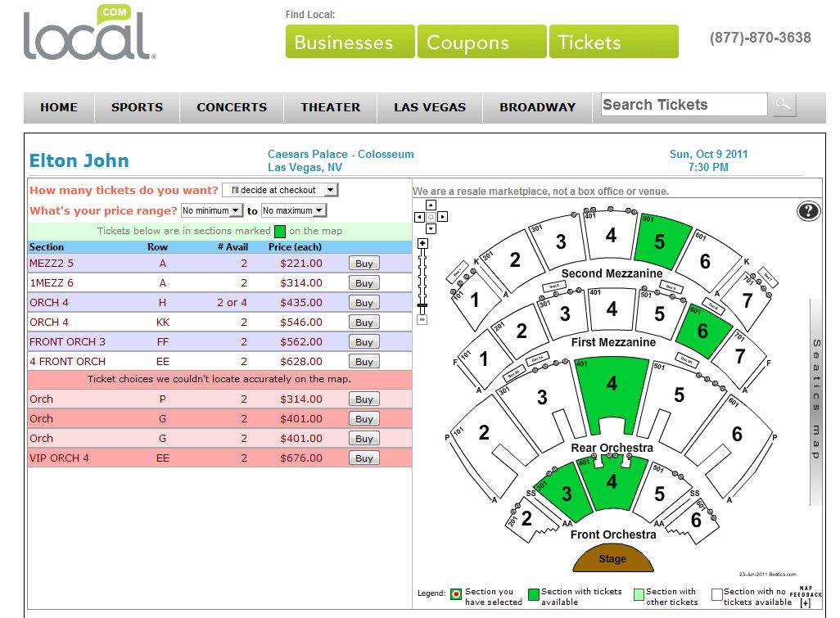Zoom in with the plus button
Screen dimensions: 840x618
(x=422, y=244)
